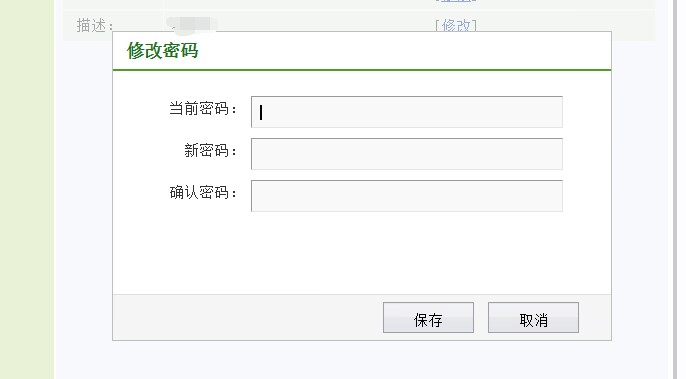686x379 pixels.
Task: Focus the 当前密码 password field
Action: (406, 112)
